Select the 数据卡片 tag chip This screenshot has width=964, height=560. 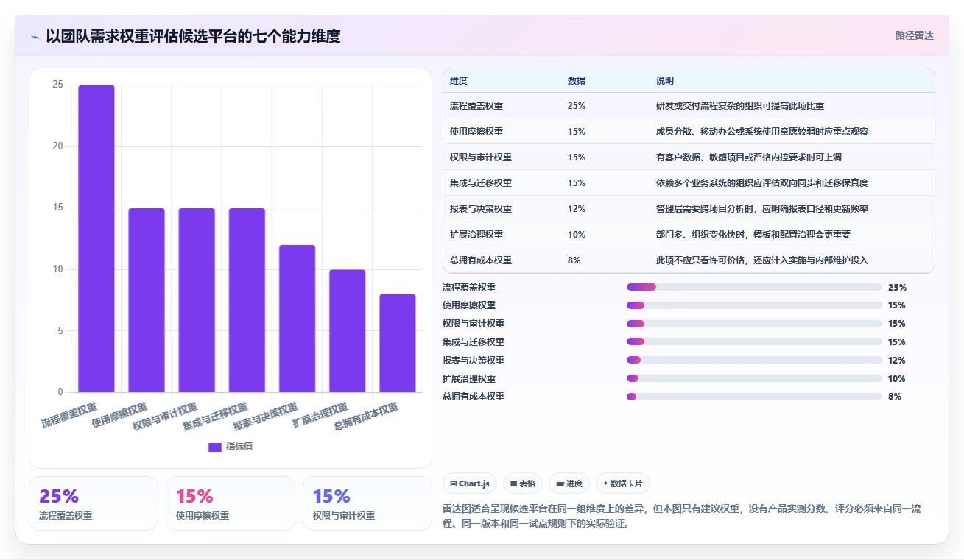click(623, 483)
